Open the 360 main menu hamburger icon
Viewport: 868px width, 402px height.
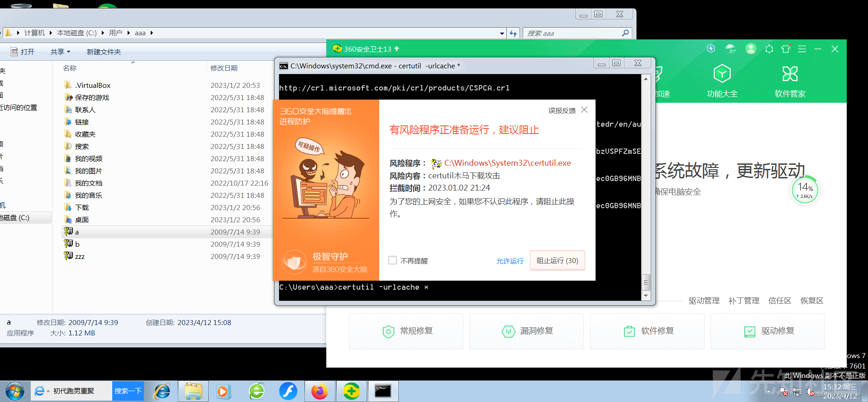point(802,48)
